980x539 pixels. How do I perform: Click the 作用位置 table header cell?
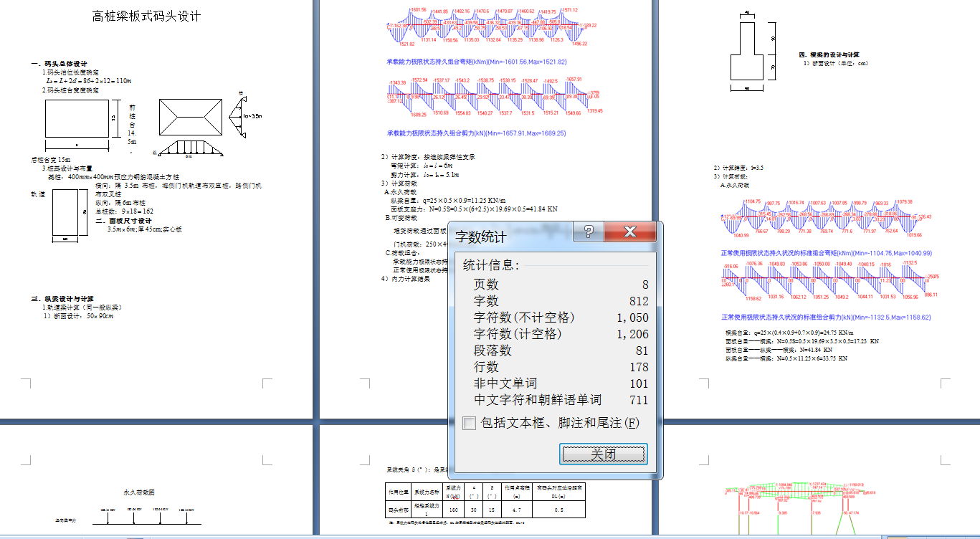tap(397, 492)
